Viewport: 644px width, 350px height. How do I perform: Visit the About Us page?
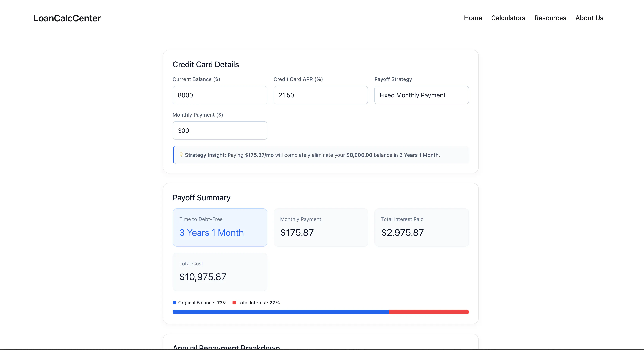[x=589, y=18]
